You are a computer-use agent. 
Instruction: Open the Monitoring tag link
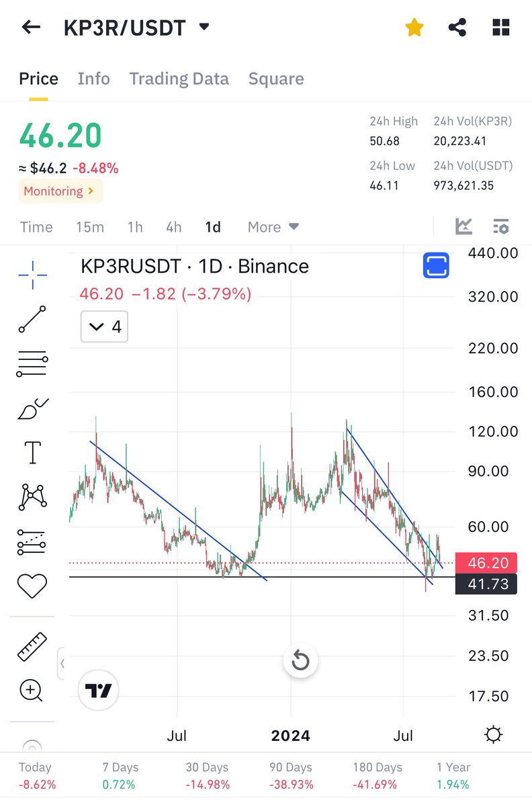pos(60,191)
